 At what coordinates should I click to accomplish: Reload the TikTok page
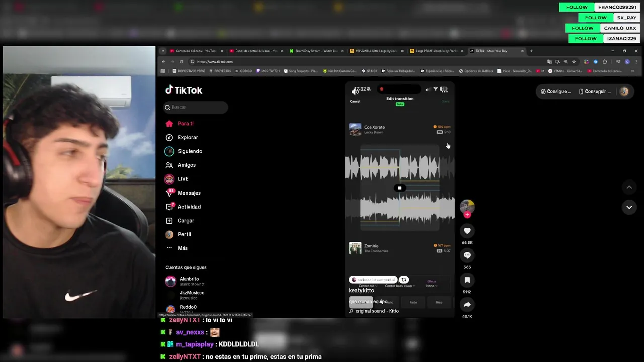pos(181,62)
